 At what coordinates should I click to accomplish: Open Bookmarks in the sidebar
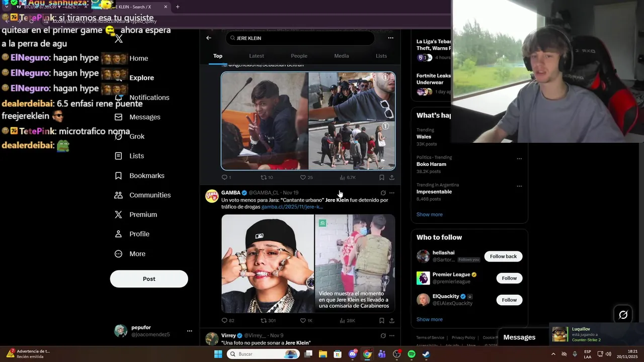[139, 175]
